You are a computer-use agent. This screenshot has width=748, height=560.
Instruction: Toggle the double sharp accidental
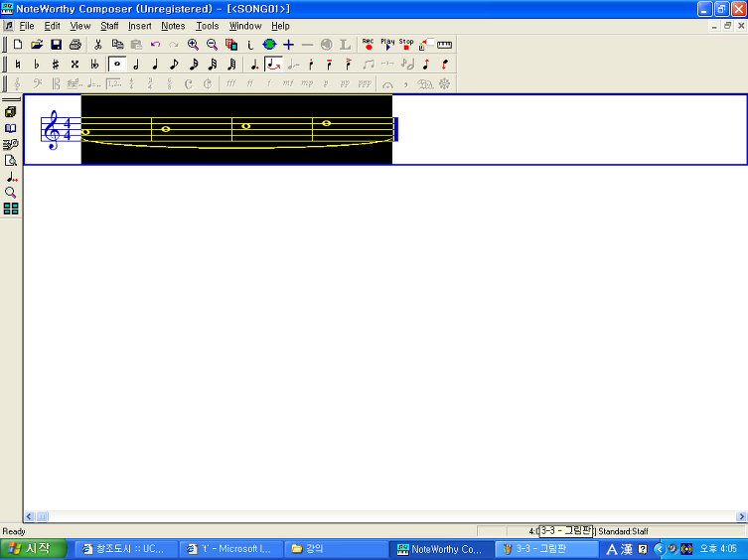(x=75, y=64)
